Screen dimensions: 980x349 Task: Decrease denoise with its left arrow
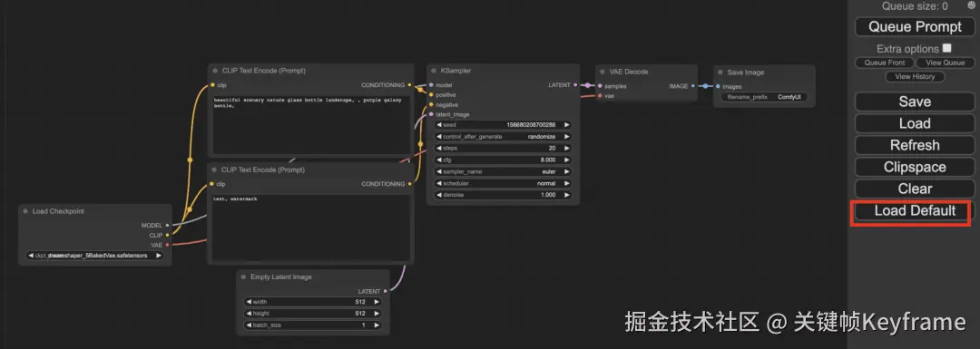tap(439, 195)
